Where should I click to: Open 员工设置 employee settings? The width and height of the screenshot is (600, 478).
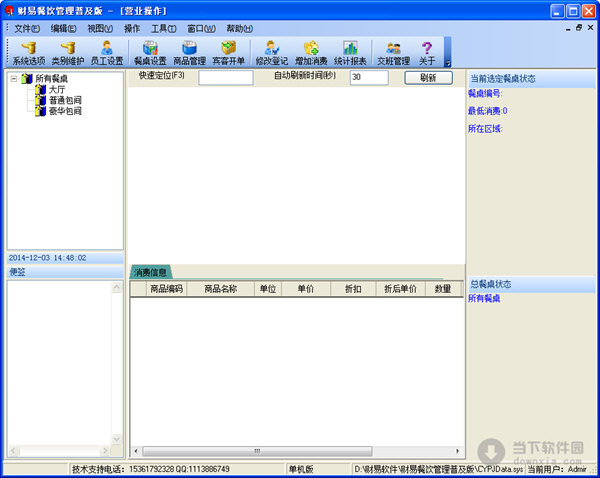click(106, 52)
